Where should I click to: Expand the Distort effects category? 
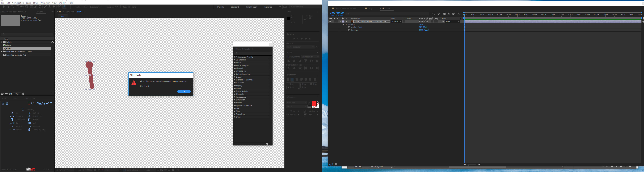coord(235,77)
